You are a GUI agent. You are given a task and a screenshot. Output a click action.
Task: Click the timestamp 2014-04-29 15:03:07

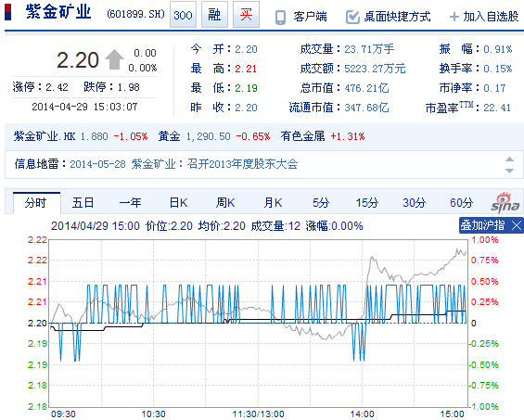tap(84, 107)
